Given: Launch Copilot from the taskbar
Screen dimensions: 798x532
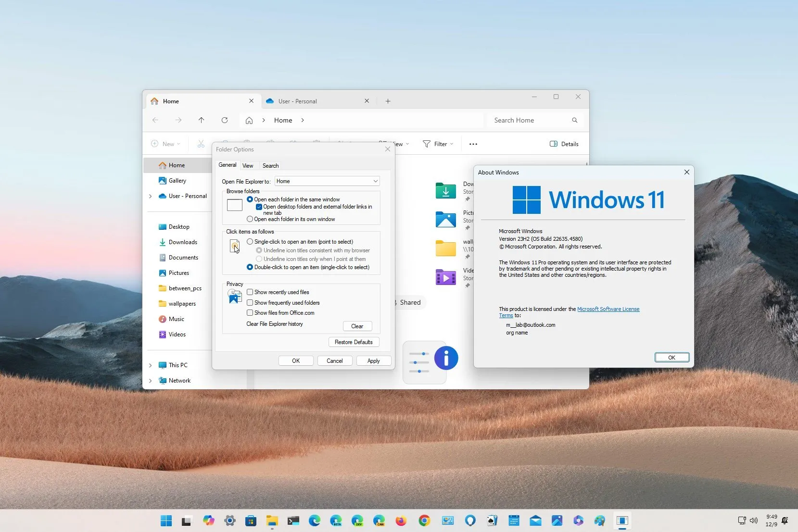Looking at the screenshot, I should click(208, 520).
